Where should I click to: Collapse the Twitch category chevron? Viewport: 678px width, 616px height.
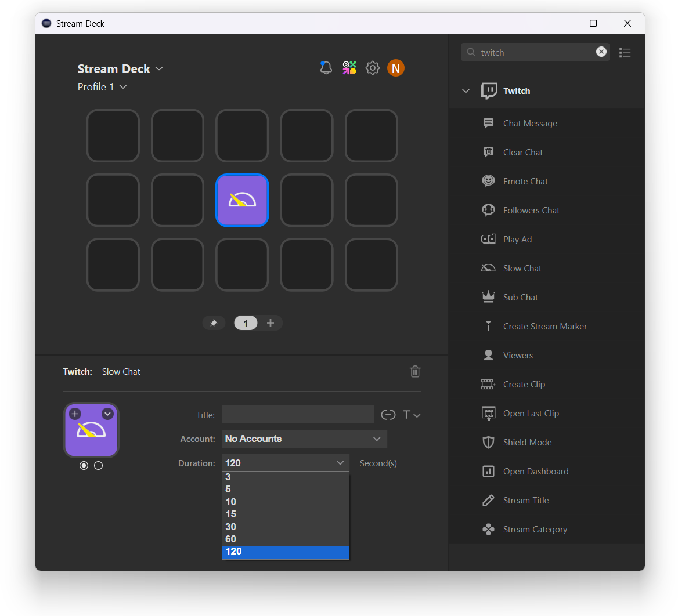466,90
